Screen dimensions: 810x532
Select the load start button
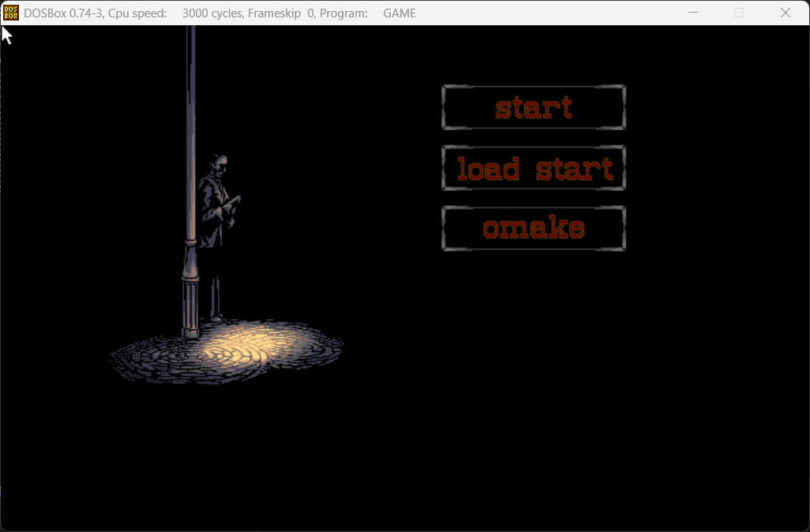click(x=534, y=168)
